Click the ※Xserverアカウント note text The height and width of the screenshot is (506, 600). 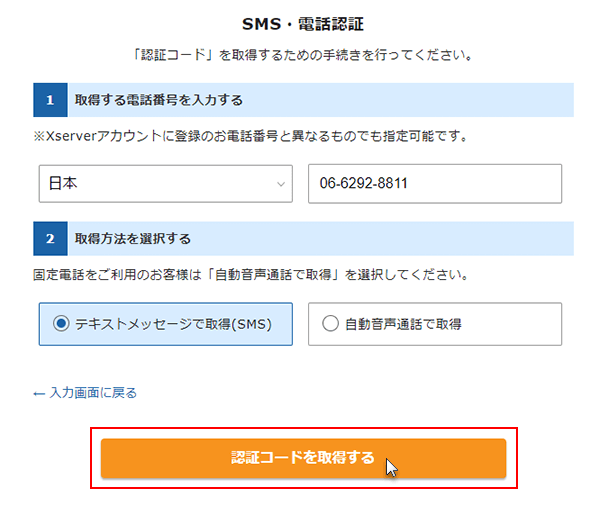point(251,134)
